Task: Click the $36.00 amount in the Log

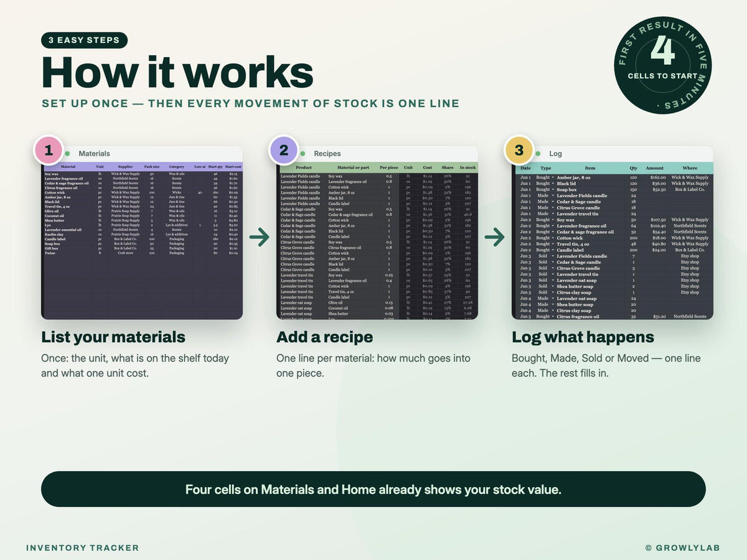Action: point(659,184)
